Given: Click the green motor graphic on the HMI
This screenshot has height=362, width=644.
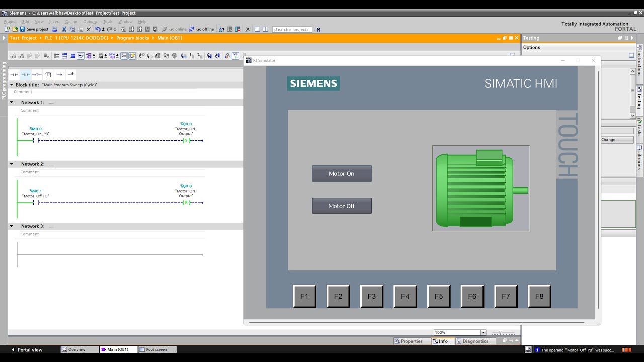Looking at the screenshot, I should 481,189.
